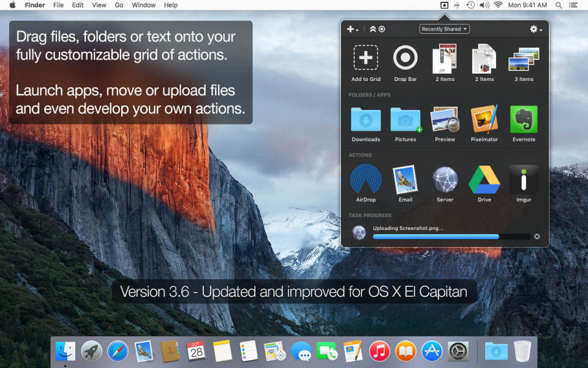588x368 pixels.
Task: Open App Store from the Dock
Action: tap(432, 351)
